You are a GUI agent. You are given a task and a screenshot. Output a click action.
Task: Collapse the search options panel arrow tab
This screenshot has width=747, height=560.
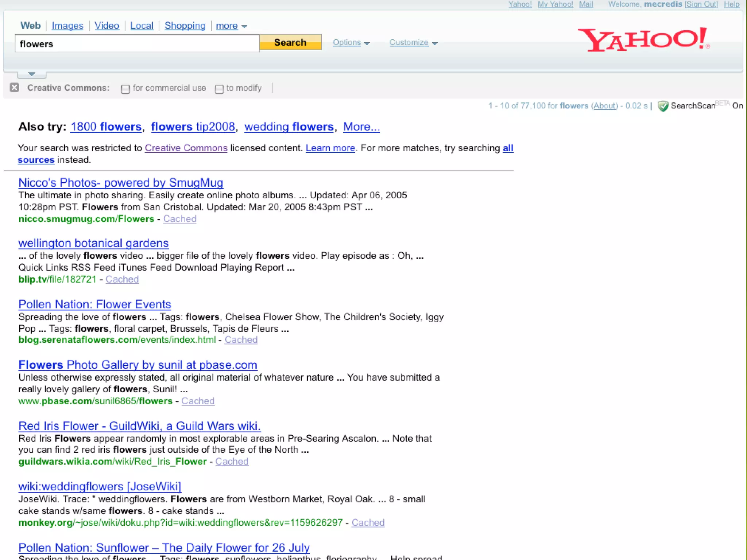pyautogui.click(x=32, y=74)
